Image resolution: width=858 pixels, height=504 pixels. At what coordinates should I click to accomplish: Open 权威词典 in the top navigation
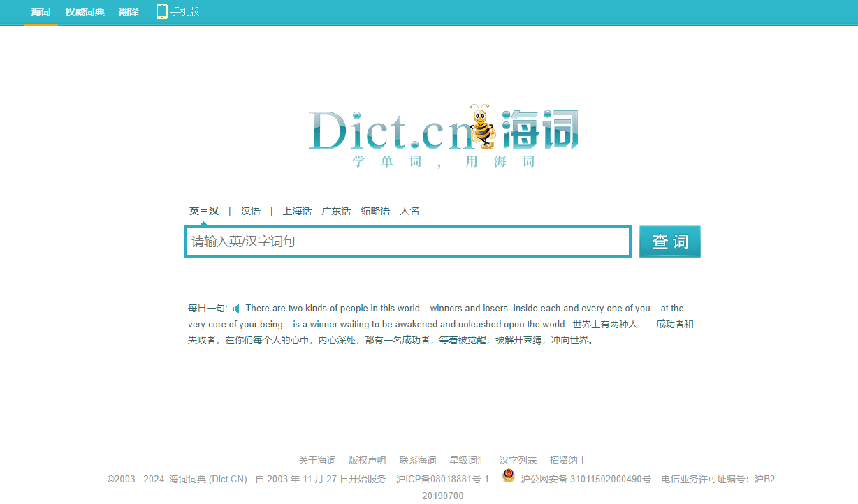[x=85, y=12]
